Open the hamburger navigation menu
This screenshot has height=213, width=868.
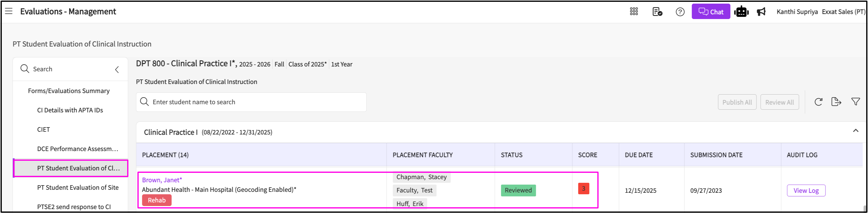pos(9,11)
